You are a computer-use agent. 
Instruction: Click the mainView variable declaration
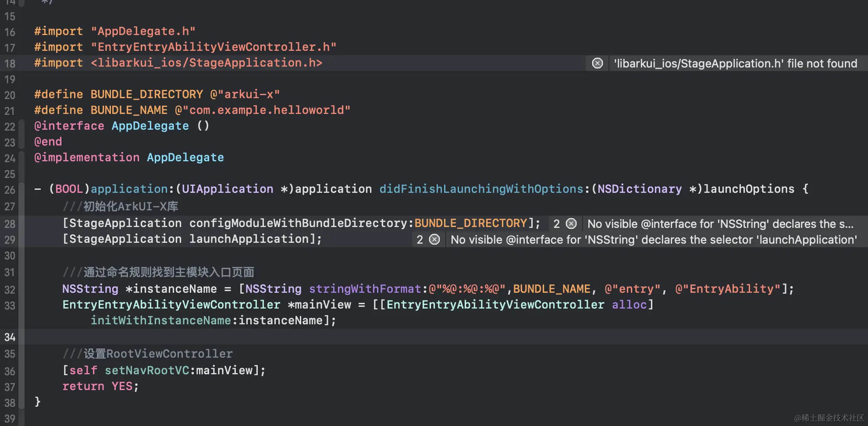(x=323, y=305)
